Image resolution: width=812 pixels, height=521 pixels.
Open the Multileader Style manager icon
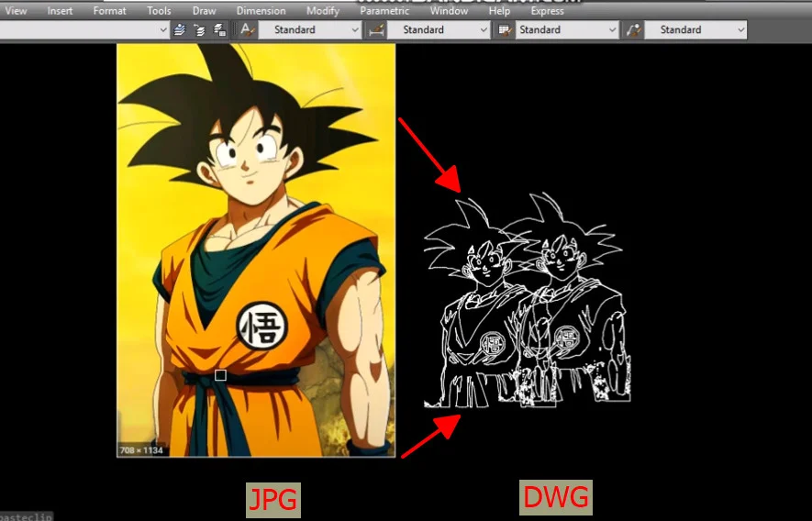click(x=633, y=30)
